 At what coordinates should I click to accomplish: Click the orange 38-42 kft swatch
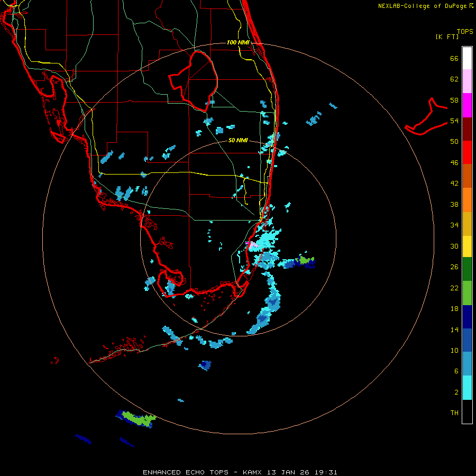tap(467, 200)
